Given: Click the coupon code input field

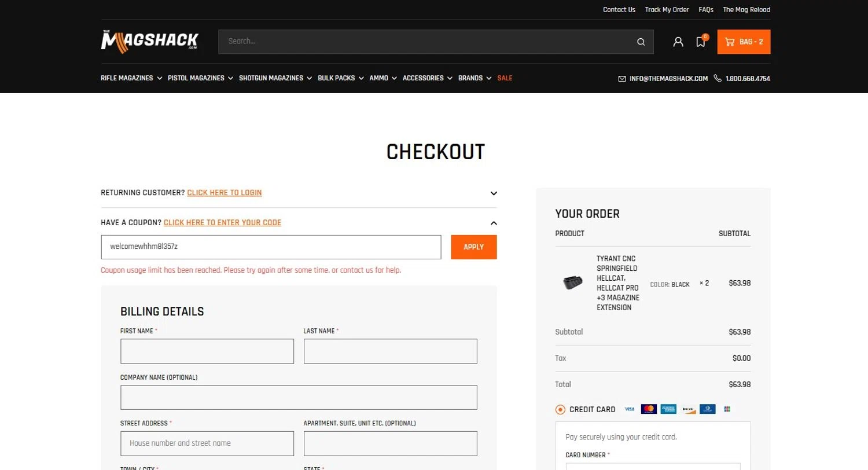Looking at the screenshot, I should [271, 247].
